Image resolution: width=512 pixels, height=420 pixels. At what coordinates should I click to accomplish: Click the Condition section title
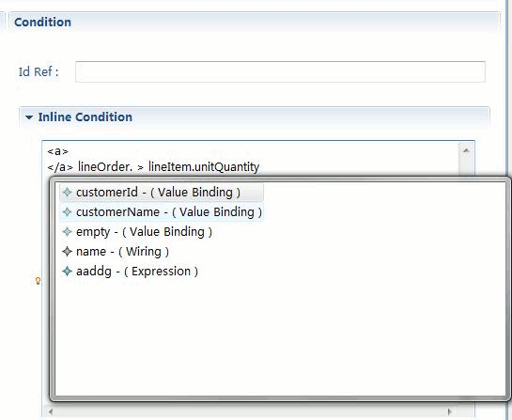[42, 23]
